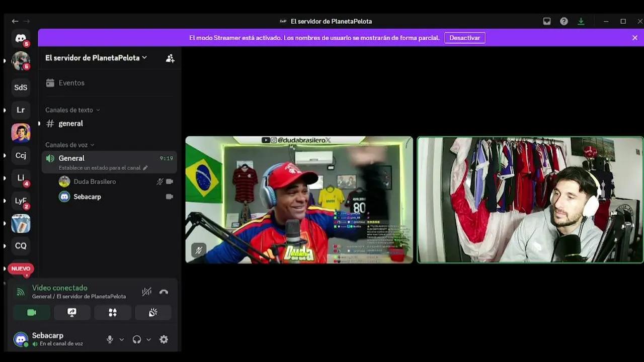Click the camera icon beside Sebacarp
The image size is (644, 362).
click(x=170, y=197)
